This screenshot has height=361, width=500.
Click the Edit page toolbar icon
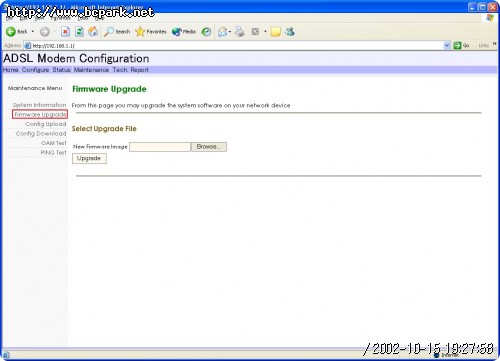coord(255,32)
